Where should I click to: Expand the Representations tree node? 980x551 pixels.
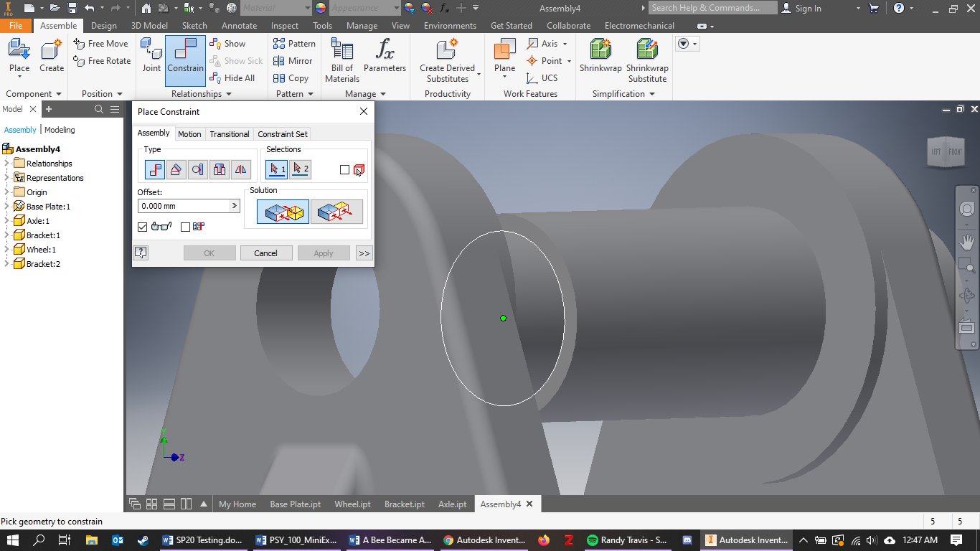[x=6, y=178]
